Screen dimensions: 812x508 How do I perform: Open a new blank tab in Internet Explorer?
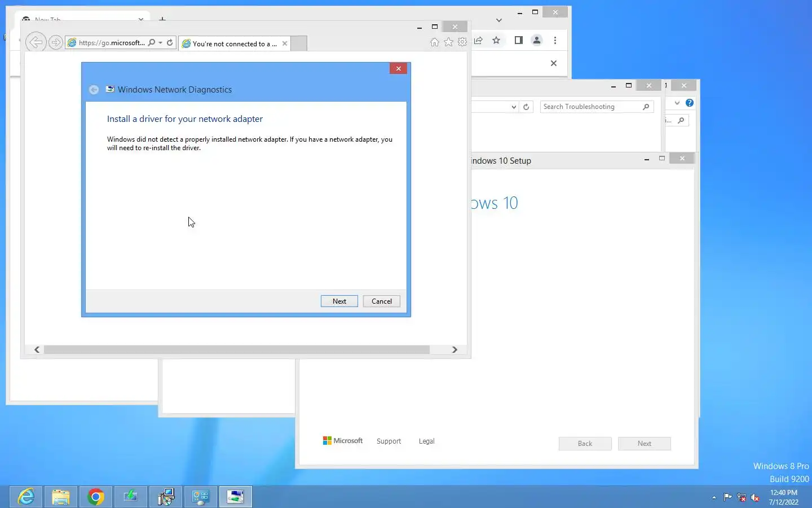coord(299,43)
